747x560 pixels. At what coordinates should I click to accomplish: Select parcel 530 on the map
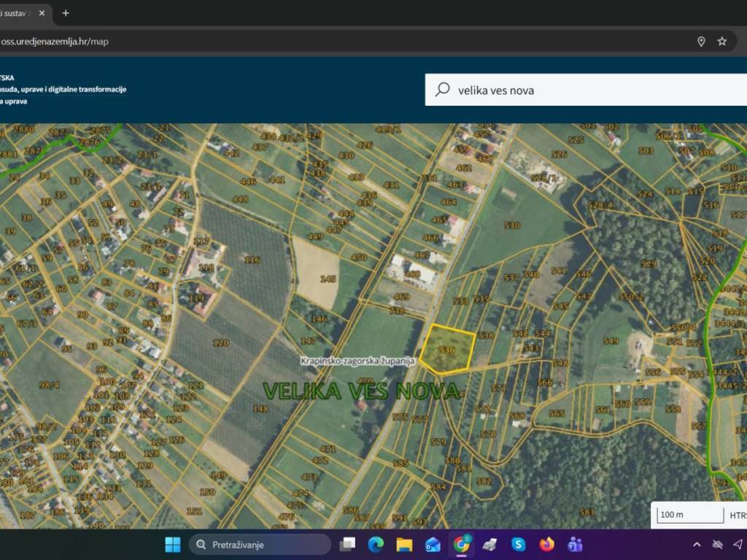point(511,226)
